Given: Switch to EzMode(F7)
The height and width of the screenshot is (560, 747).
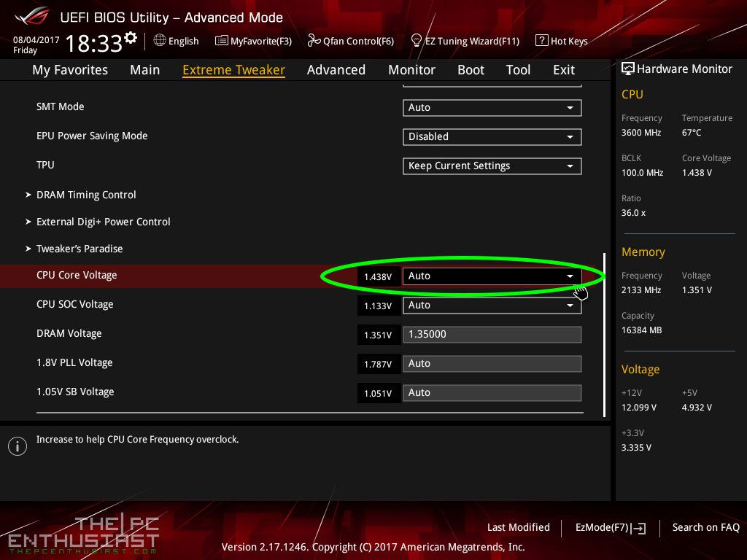Looking at the screenshot, I should [x=611, y=528].
